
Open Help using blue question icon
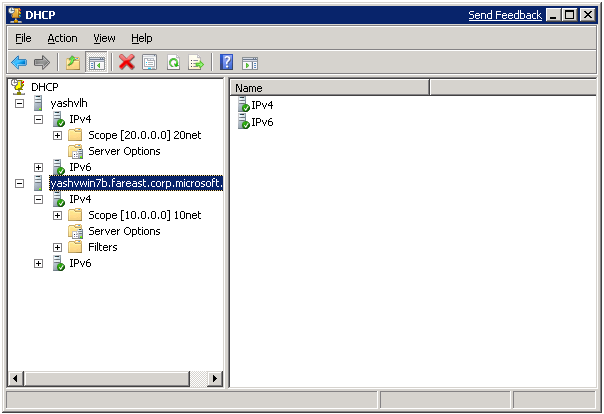click(x=226, y=63)
